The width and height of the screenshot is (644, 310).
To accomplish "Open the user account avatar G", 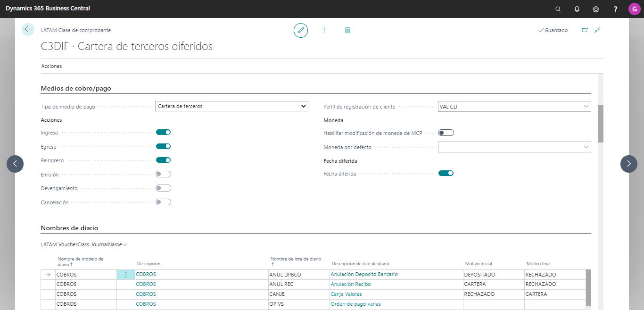I will 635,9.
